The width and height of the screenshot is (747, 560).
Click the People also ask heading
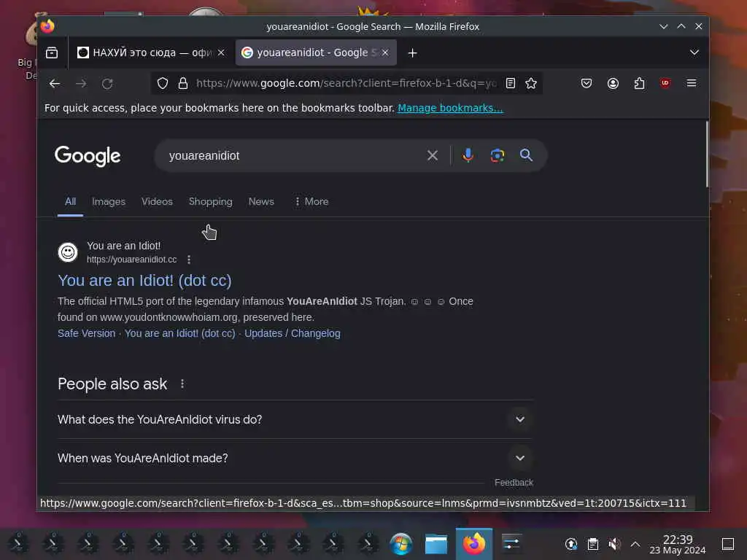point(112,384)
